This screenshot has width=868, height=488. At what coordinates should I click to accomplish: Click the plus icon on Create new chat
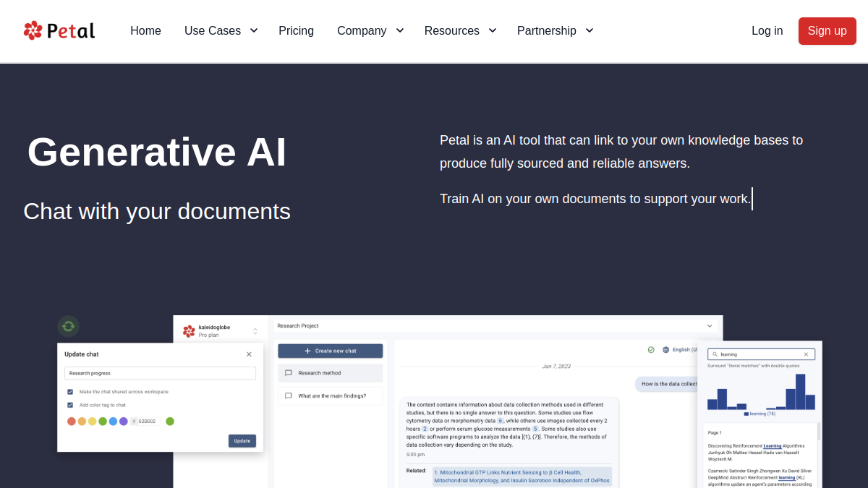click(307, 351)
